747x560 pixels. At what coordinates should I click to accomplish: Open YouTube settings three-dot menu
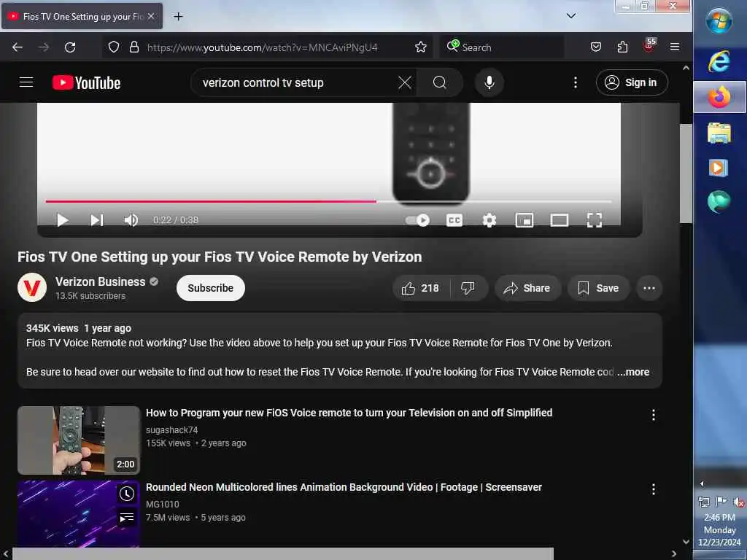point(576,83)
